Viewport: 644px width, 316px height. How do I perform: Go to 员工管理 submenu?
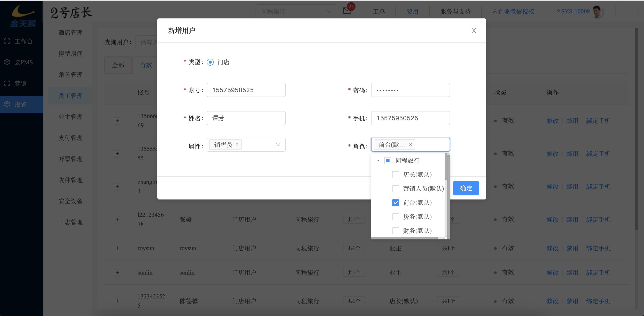70,96
